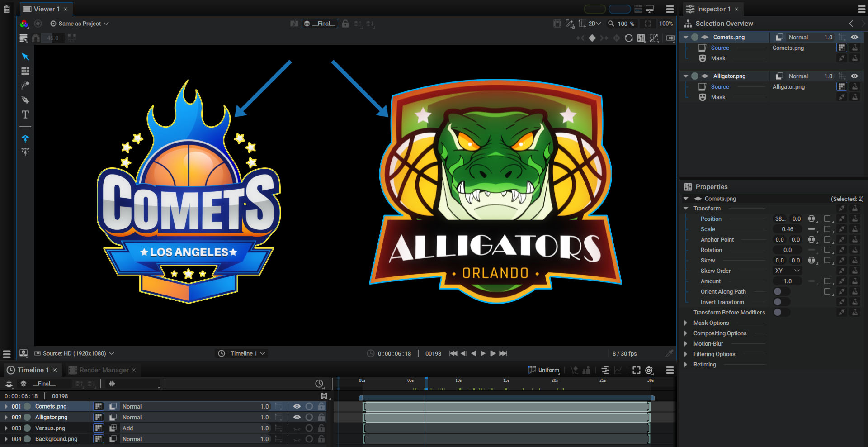Image resolution: width=868 pixels, height=447 pixels.
Task: Click the magnet snapping icon in viewer
Action: (36, 38)
